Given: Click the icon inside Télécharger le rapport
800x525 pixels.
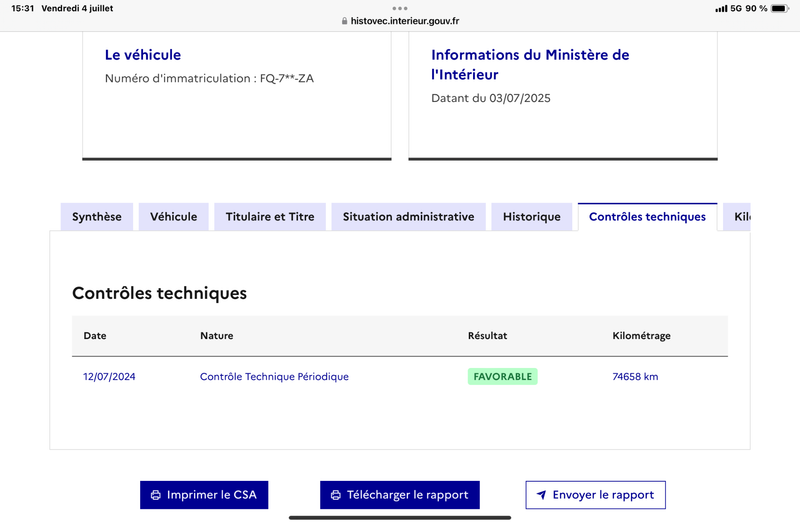Looking at the screenshot, I should coord(336,495).
